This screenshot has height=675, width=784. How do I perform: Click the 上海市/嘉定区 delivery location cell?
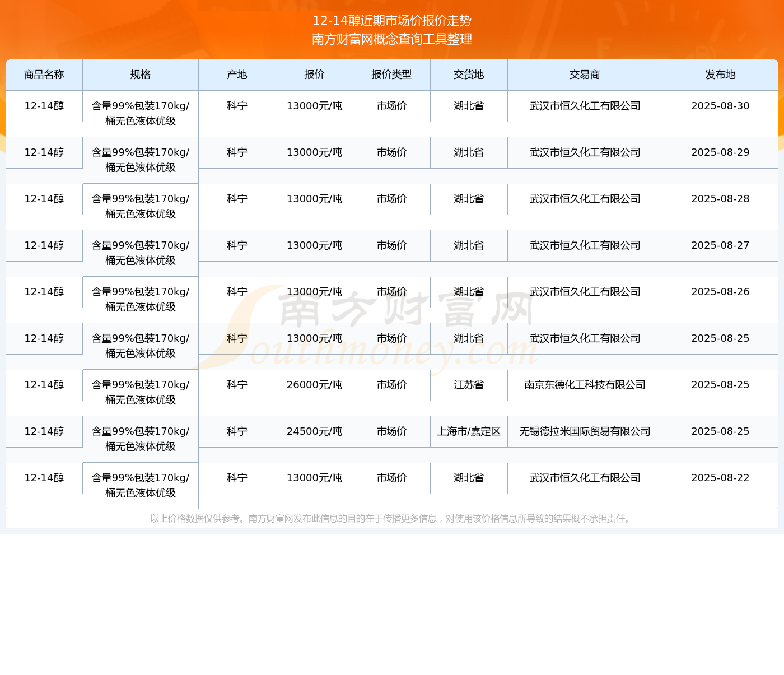click(x=469, y=431)
